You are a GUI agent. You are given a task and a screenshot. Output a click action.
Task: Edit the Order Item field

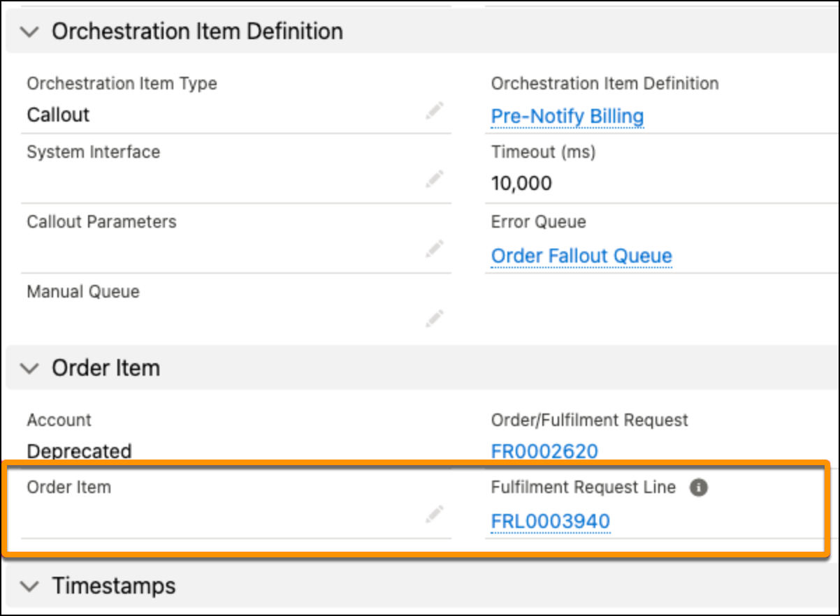click(x=433, y=515)
